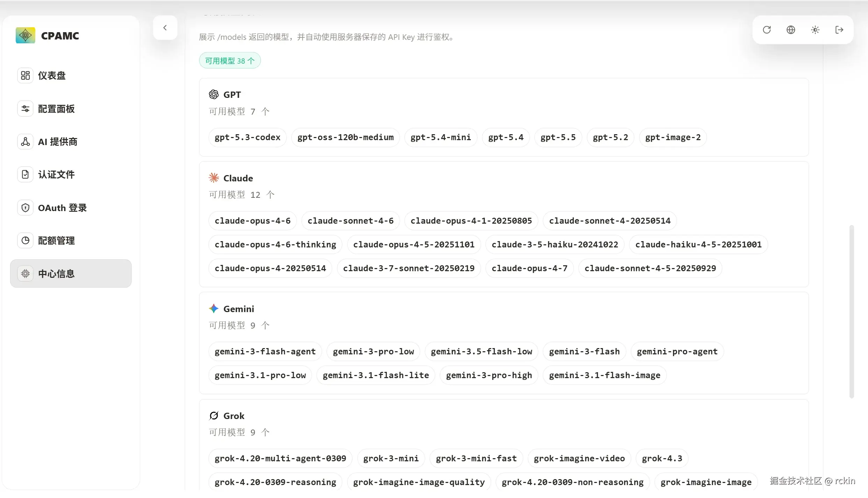The image size is (868, 498).
Task: Open AI 提供商 menu item
Action: 71,142
